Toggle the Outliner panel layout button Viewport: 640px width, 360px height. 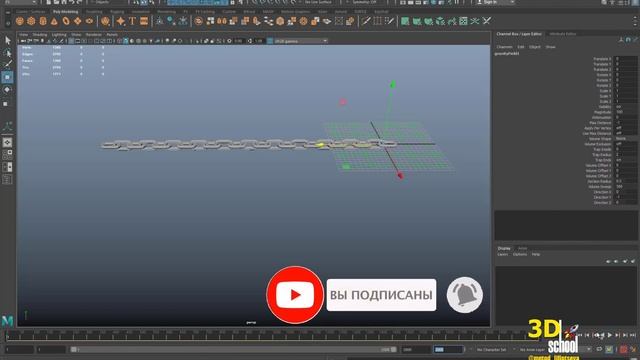(x=7, y=180)
